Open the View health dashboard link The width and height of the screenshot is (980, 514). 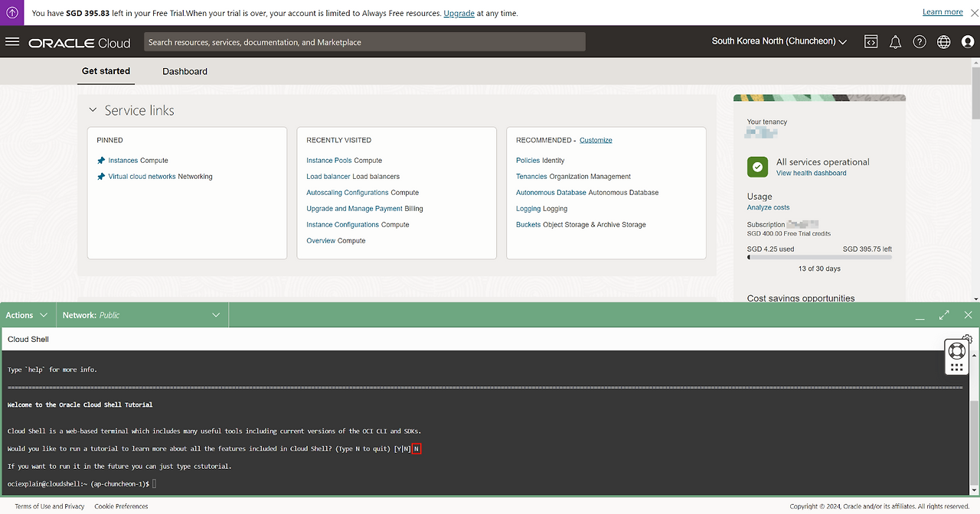point(811,174)
